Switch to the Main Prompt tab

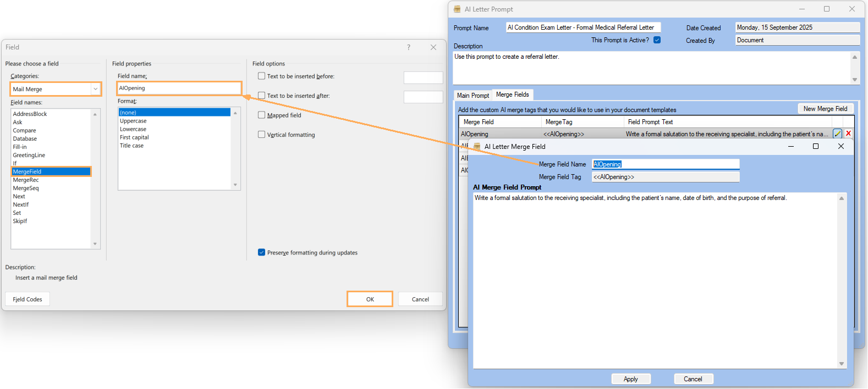click(x=473, y=96)
